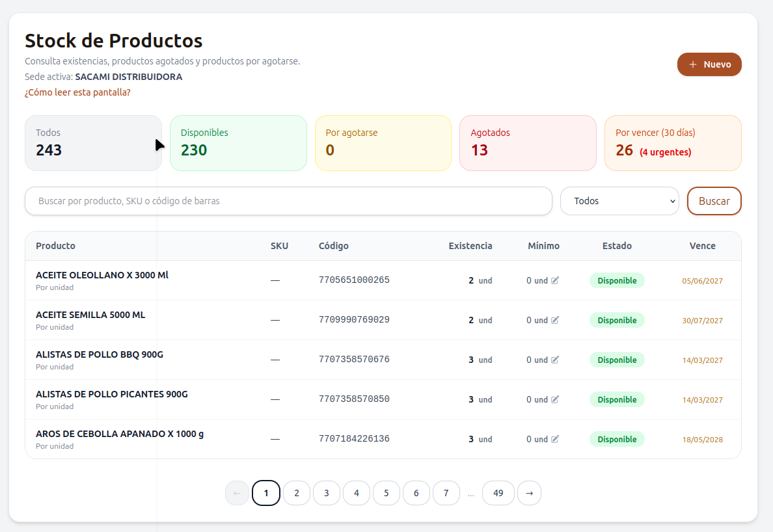
Task: Click the Nuevo button
Action: click(709, 64)
